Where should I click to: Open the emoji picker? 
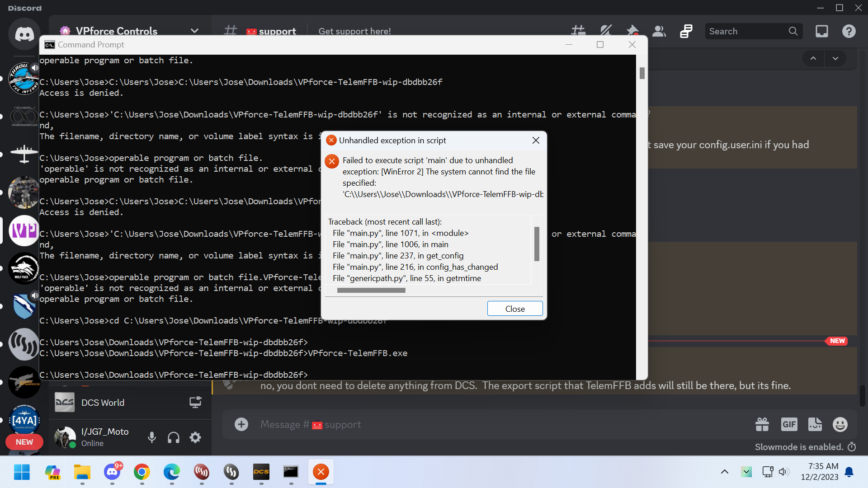coord(840,424)
